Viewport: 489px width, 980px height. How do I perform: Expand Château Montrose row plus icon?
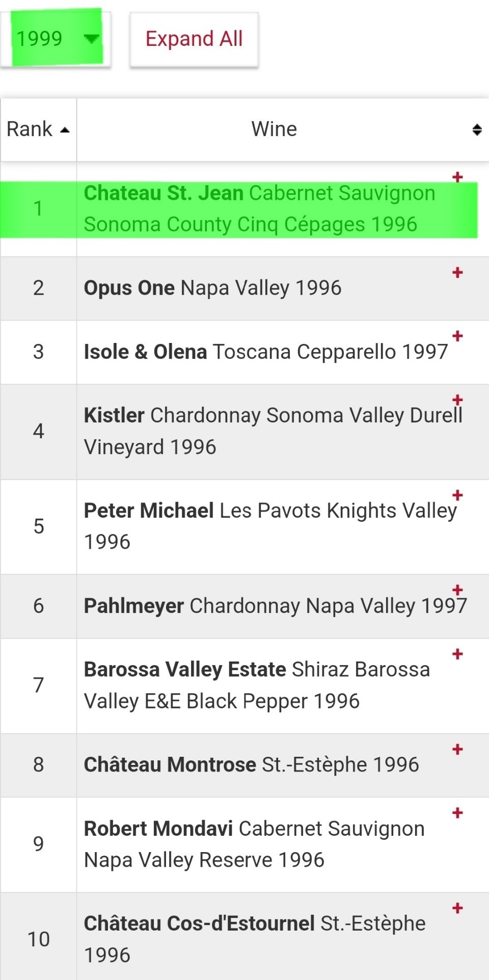coord(457,749)
